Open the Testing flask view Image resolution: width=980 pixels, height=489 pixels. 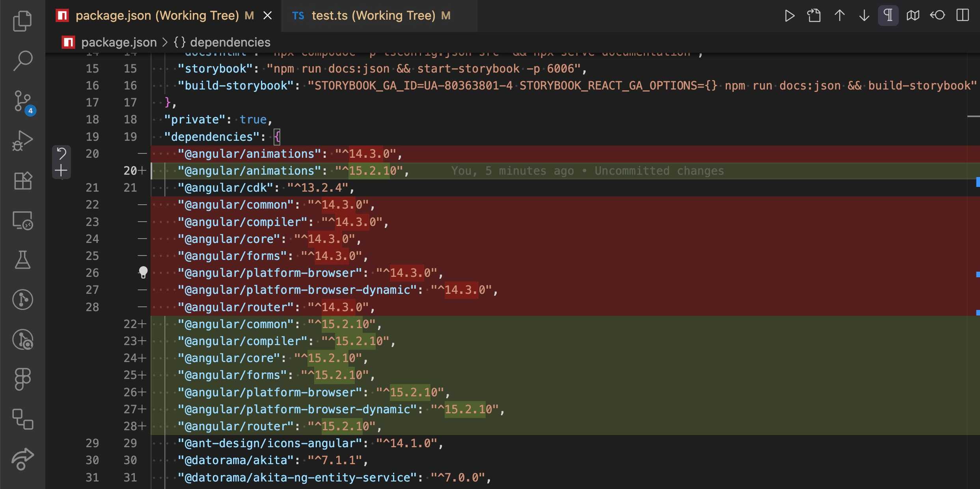(22, 260)
